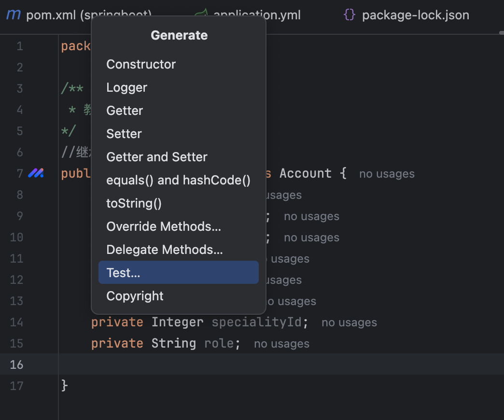The image size is (504, 420).
Task: Open Delegate Methods… option
Action: (x=164, y=250)
